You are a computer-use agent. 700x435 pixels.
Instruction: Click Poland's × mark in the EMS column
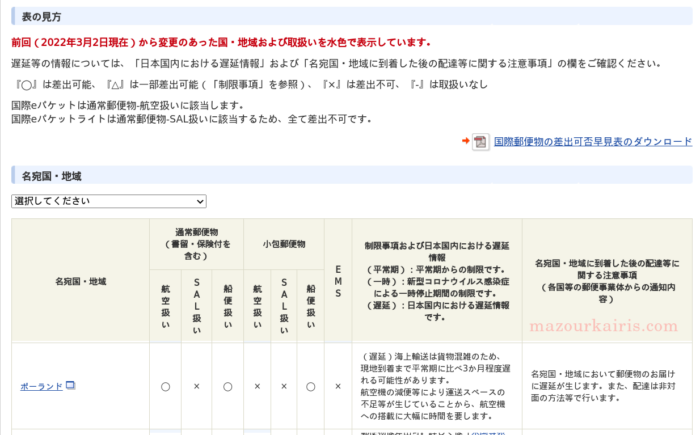point(338,386)
